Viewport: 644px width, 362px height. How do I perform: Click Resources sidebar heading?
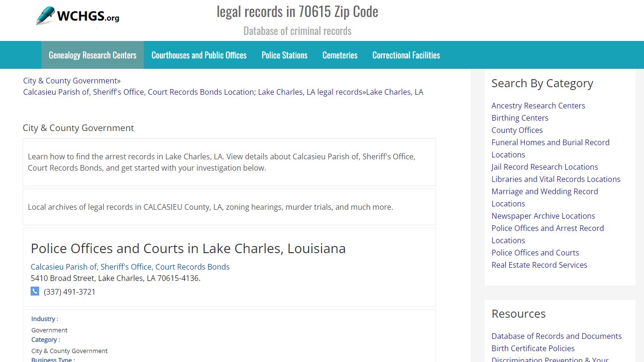tap(519, 314)
